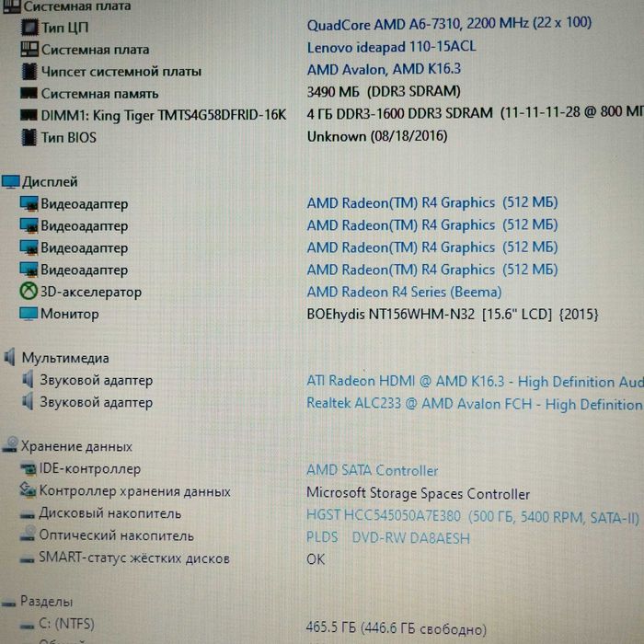Click the value BOEhydis NT156WHM-N32 [15.6" LCD]
The height and width of the screenshot is (644, 644).
[453, 315]
